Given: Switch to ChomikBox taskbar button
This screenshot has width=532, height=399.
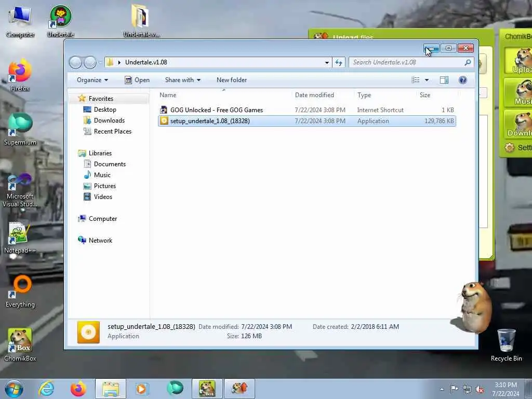Looking at the screenshot, I should pos(207,389).
